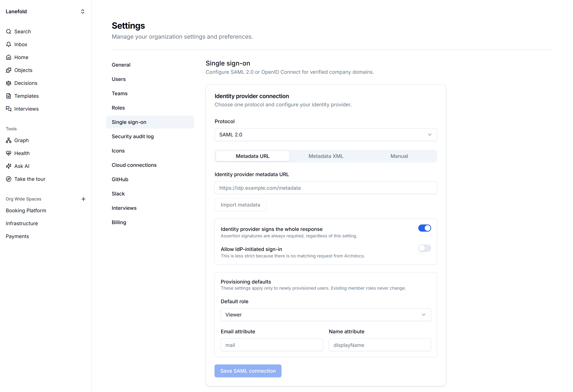
Task: Click the Search magnifier icon
Action: pyautogui.click(x=9, y=32)
